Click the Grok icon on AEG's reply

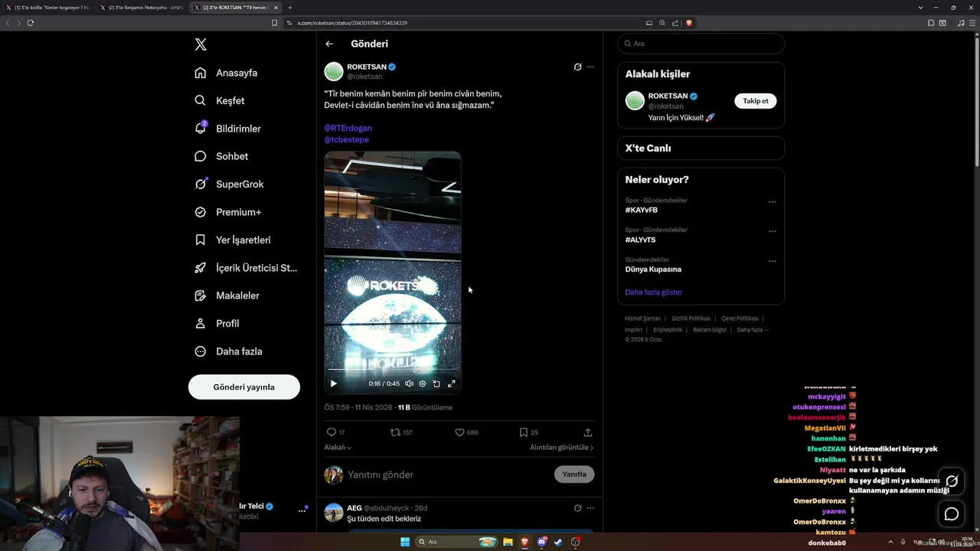pos(578,507)
